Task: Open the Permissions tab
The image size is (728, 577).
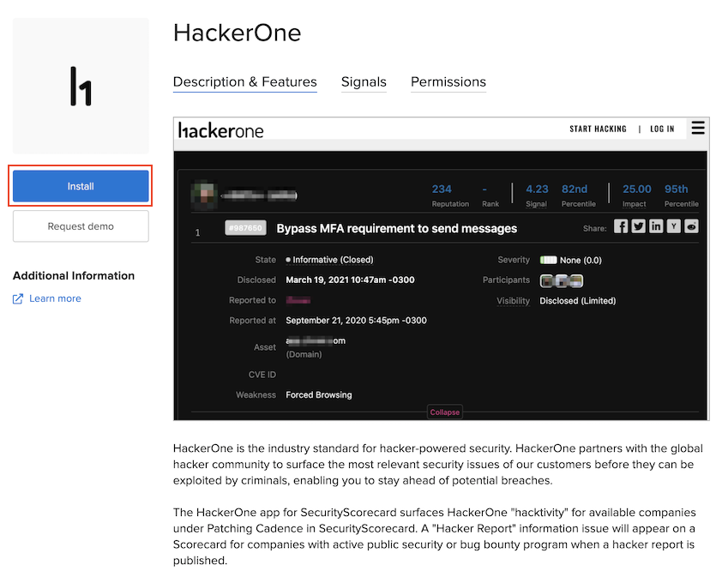Action: [448, 82]
